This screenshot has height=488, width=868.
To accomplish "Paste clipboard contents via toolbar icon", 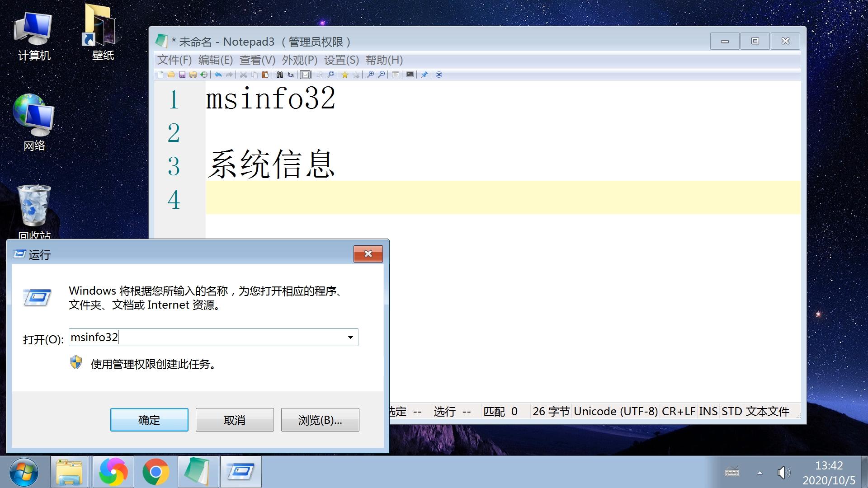I will tap(265, 75).
